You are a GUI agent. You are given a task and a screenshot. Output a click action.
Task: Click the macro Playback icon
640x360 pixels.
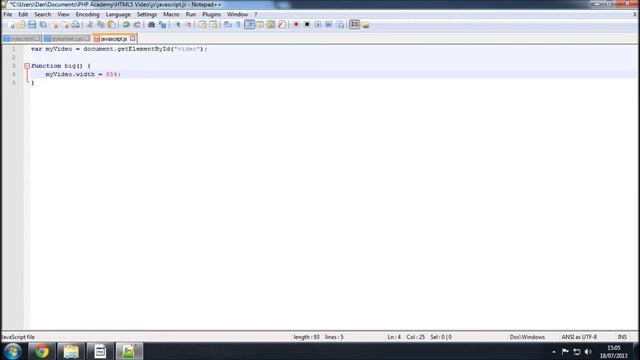click(318, 25)
